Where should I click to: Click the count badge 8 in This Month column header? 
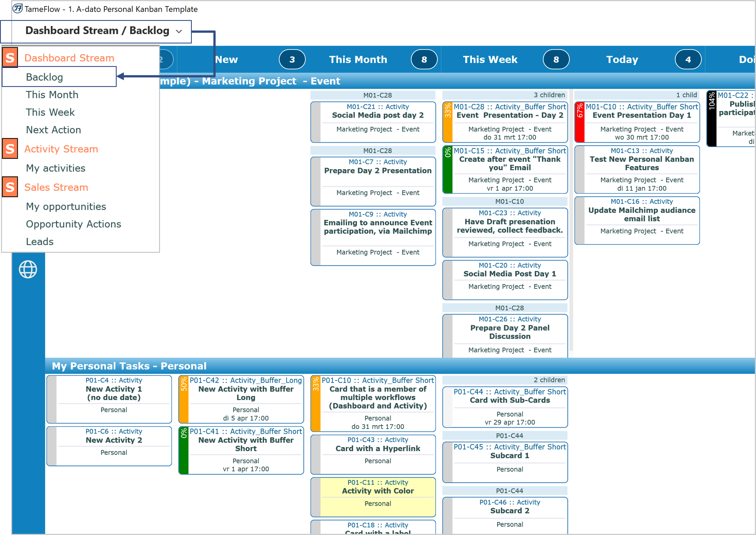tap(424, 59)
